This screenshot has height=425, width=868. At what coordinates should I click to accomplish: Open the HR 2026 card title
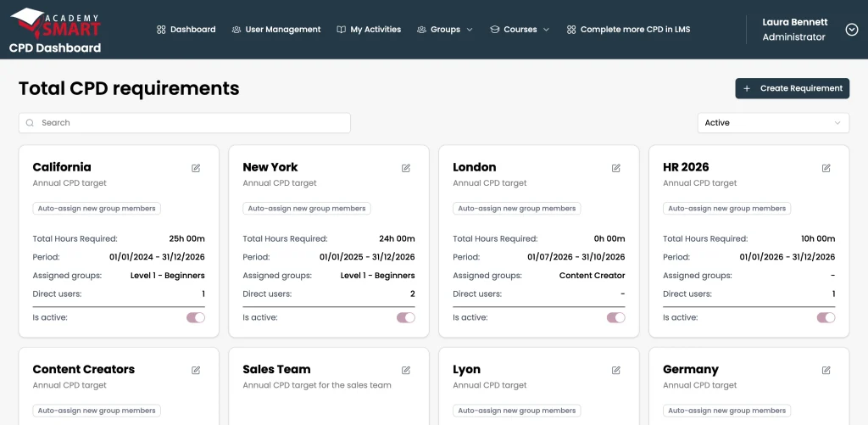(686, 167)
